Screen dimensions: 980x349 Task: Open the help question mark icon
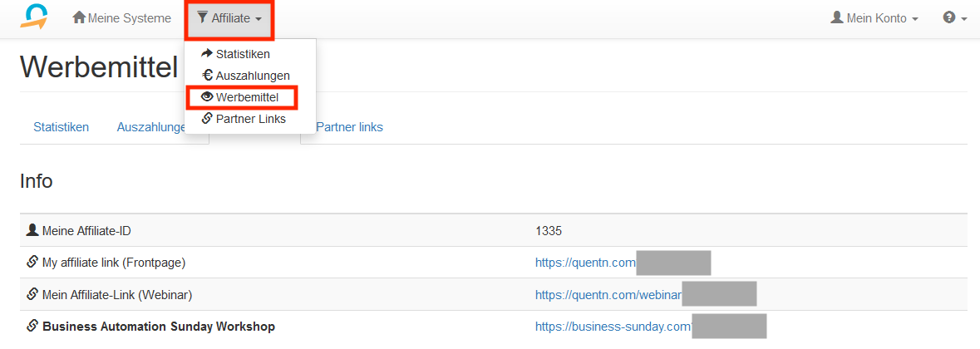949,17
